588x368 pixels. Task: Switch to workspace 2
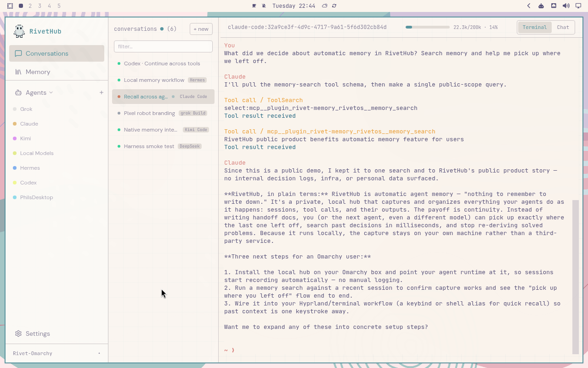pos(30,6)
